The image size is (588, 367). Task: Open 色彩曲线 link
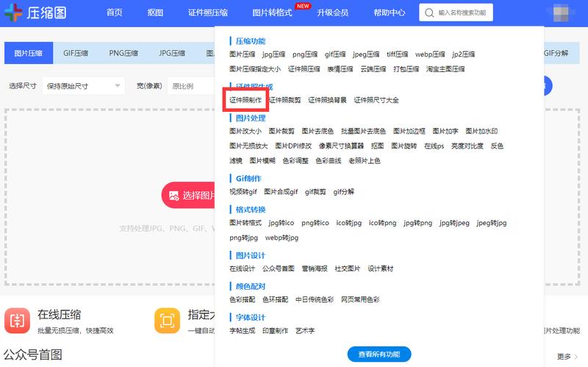(329, 161)
